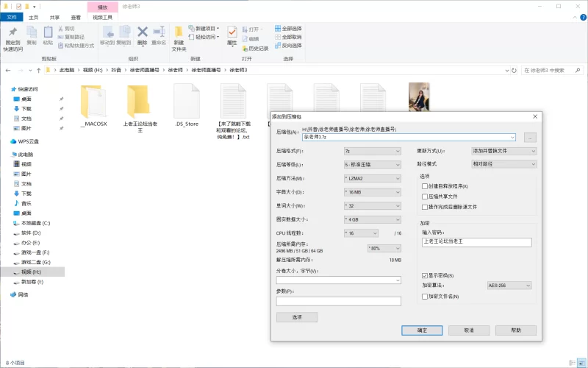Open the 文件 menu tab
This screenshot has width=588, height=368.
pos(12,17)
